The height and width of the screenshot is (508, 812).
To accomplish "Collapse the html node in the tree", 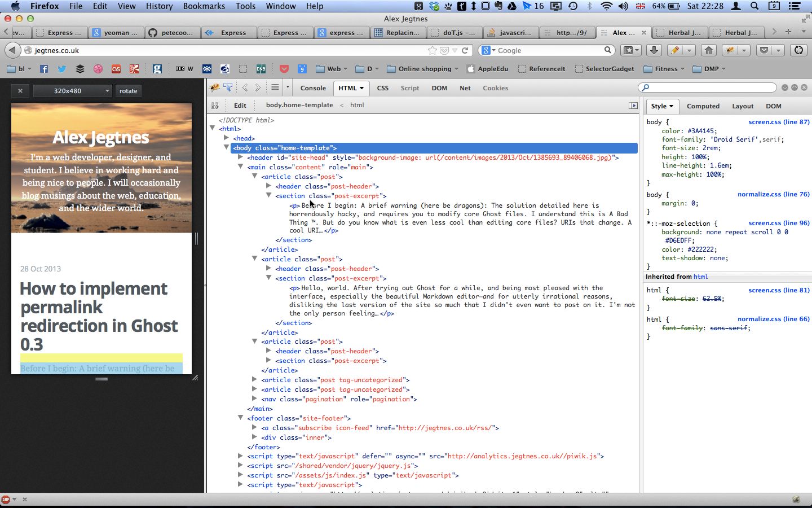I will (213, 128).
